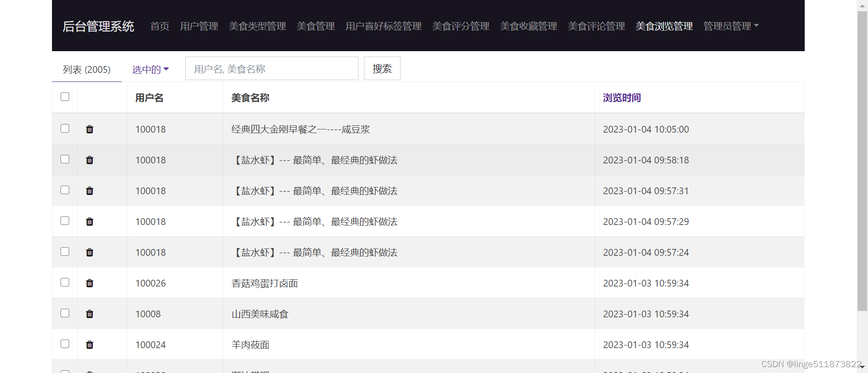This screenshot has height=373, width=868.
Task: Click the 用户名 column header
Action: coord(149,98)
